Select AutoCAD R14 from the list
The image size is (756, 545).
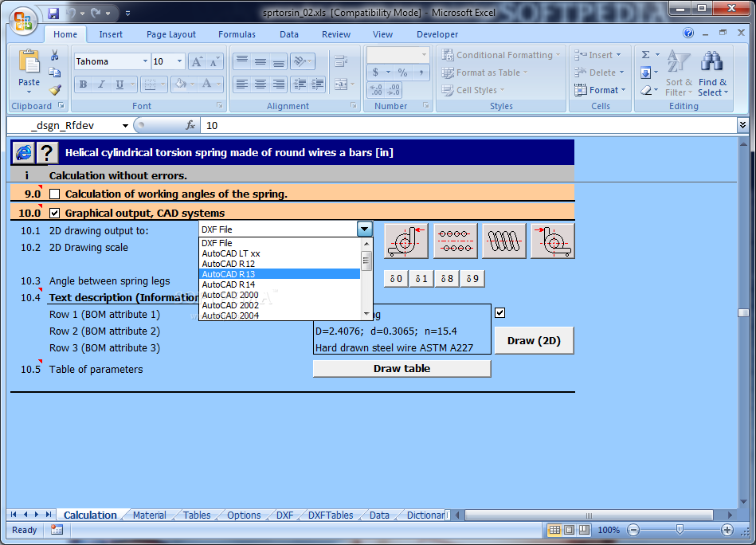coord(279,284)
